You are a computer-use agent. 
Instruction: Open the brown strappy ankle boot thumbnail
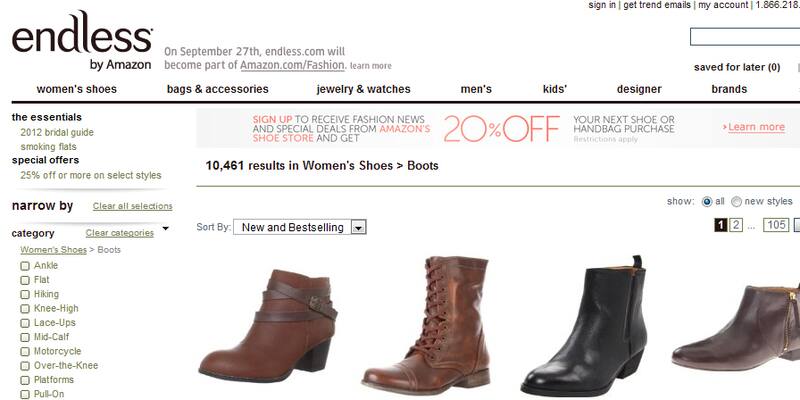point(268,326)
